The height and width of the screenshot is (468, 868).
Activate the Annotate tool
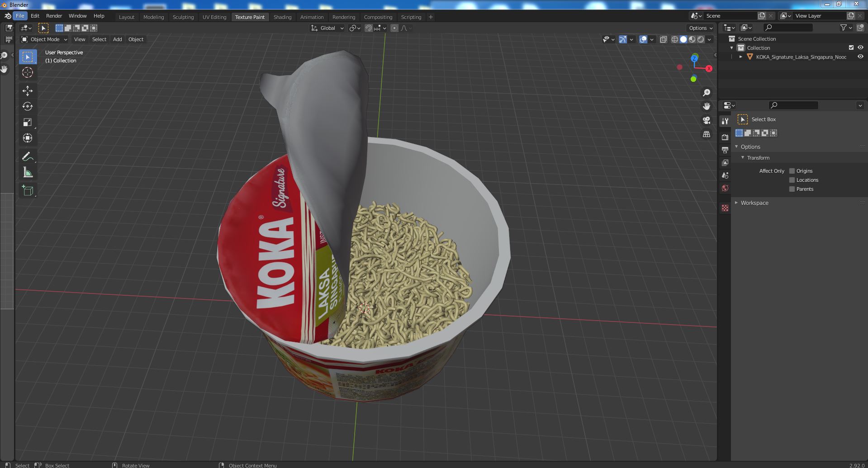tap(28, 156)
